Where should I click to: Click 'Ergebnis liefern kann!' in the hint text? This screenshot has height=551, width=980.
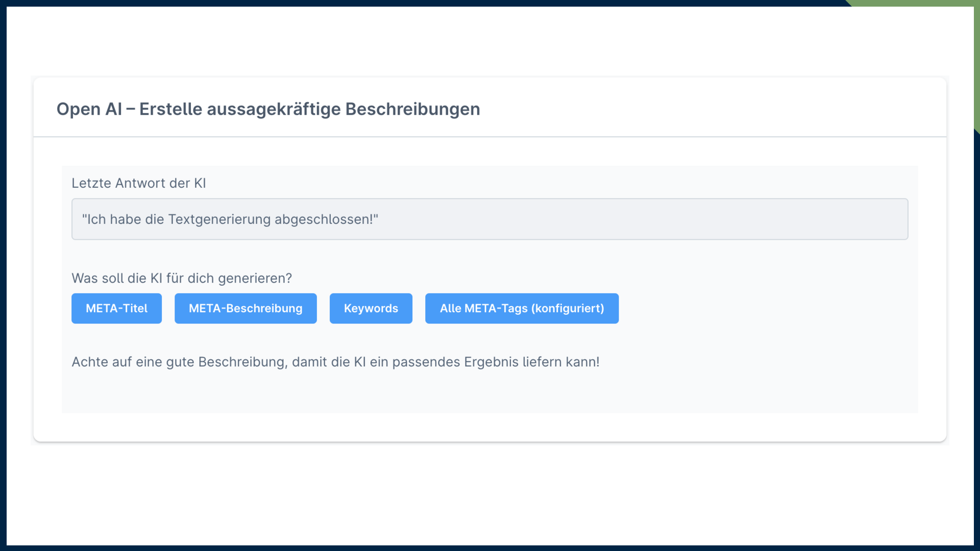click(531, 362)
